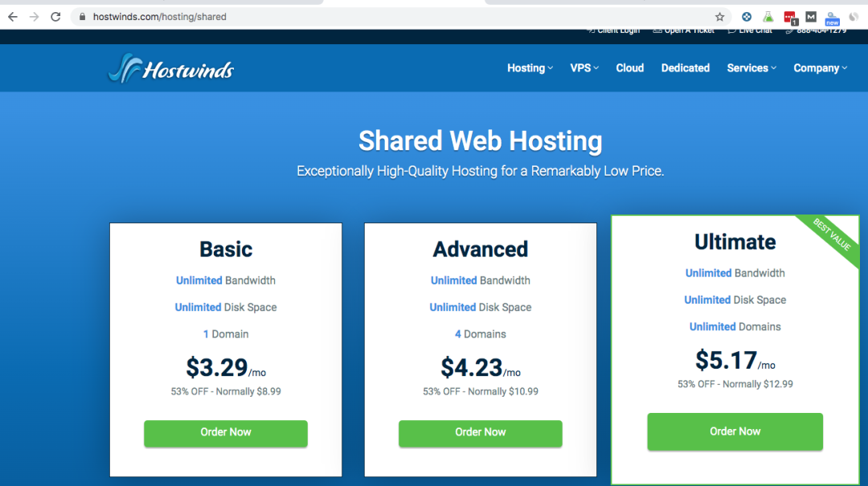Order the Basic plan
Screen dimensions: 868x486
tap(226, 433)
